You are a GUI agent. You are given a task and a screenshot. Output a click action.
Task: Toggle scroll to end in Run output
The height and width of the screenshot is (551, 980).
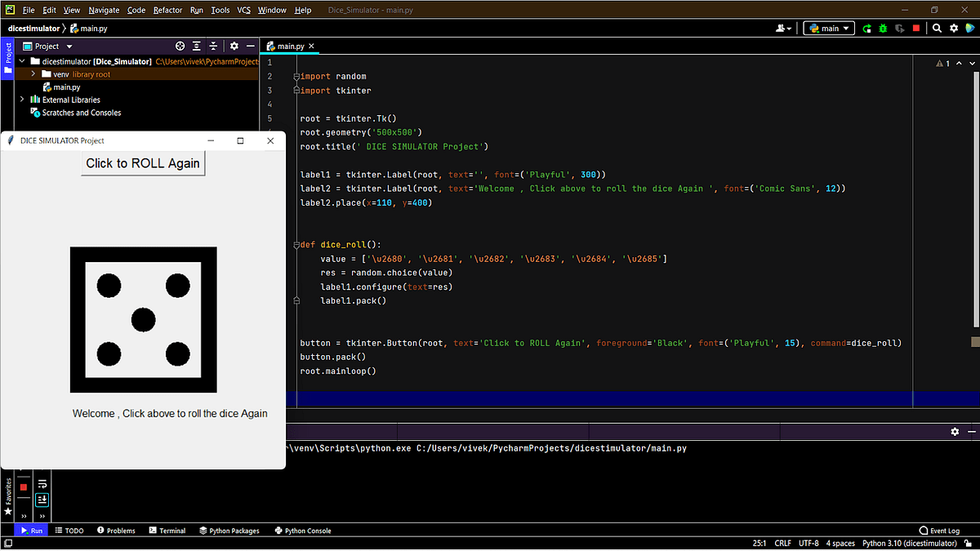click(42, 500)
